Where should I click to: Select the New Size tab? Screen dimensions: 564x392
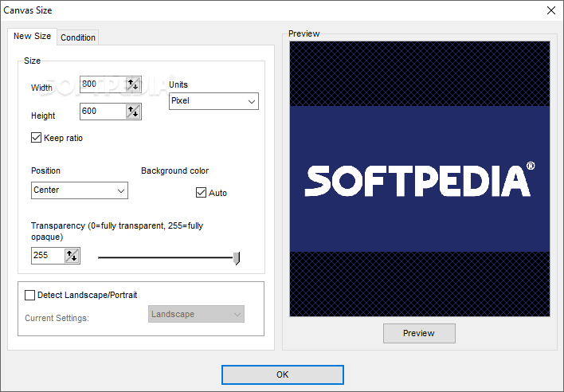[32, 36]
